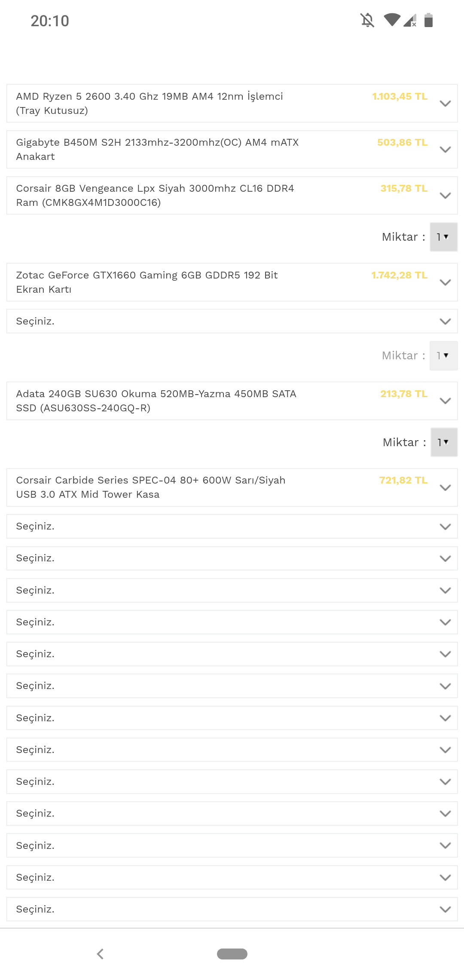Open the disabled Miktar selector under the empty slot
Screen dimensions: 464x980
[x=443, y=356]
